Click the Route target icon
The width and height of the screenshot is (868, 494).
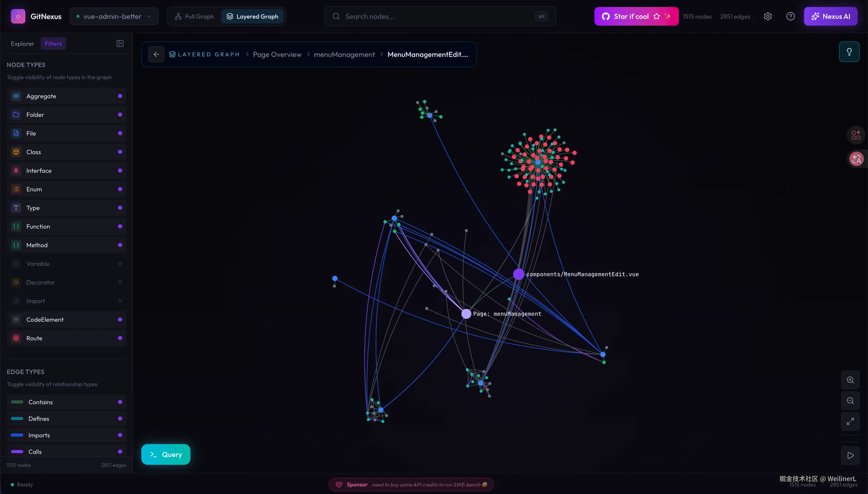pos(16,338)
